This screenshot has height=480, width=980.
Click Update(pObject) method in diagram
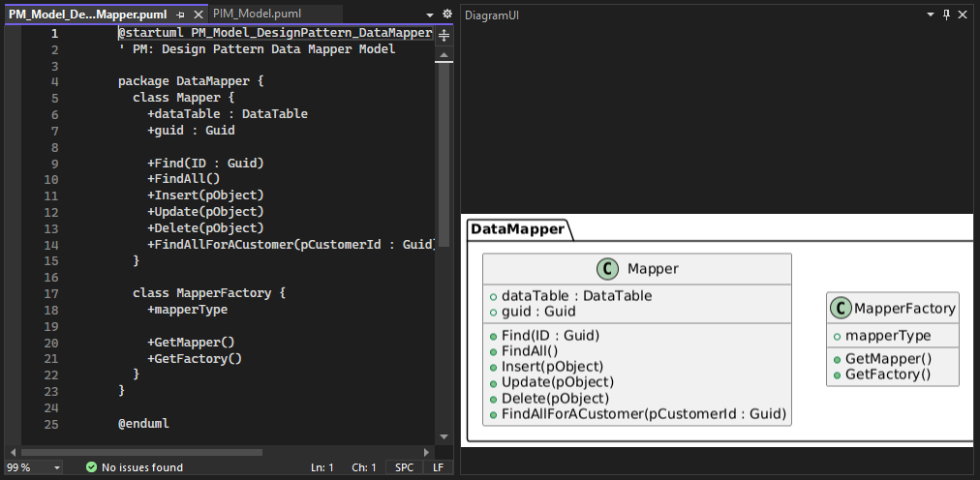pyautogui.click(x=558, y=382)
